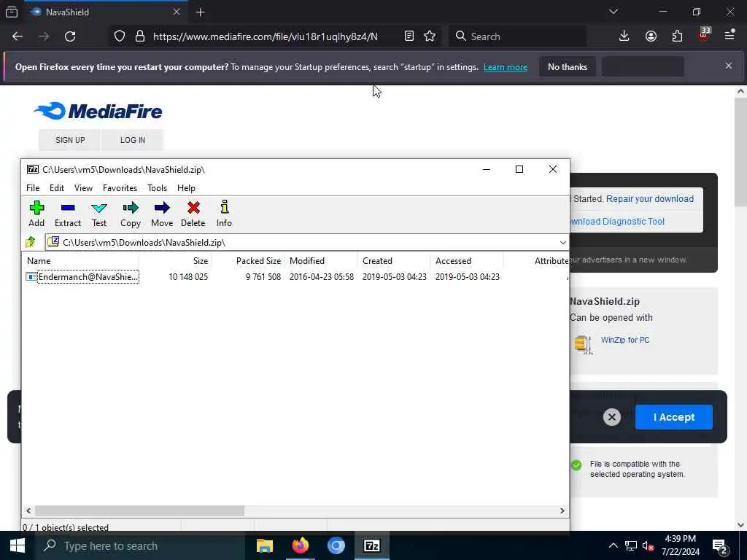Dismiss cookie banner with round X
The height and width of the screenshot is (560, 747).
pos(612,417)
